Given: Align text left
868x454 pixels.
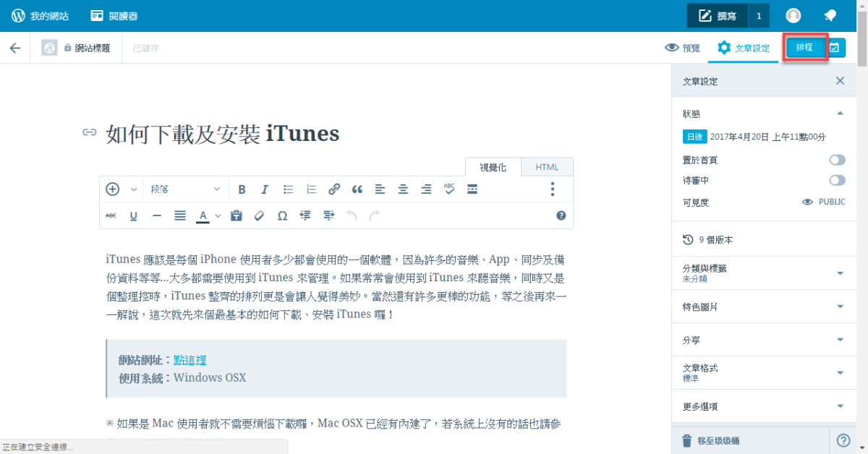Looking at the screenshot, I should tap(380, 189).
